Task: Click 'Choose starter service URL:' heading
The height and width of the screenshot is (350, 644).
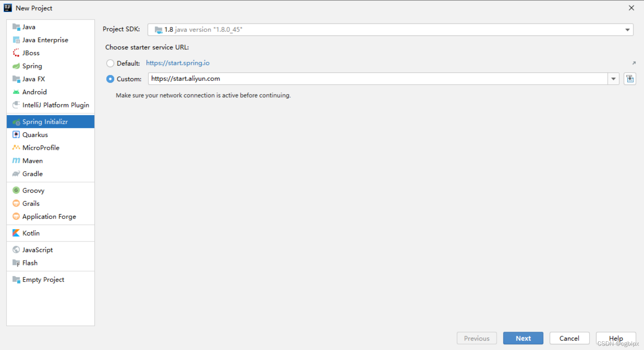Action: [147, 47]
